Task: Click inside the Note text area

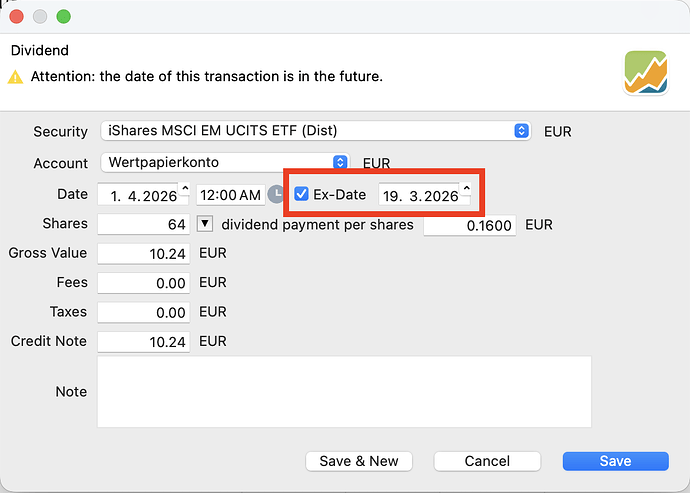Action: pos(343,391)
